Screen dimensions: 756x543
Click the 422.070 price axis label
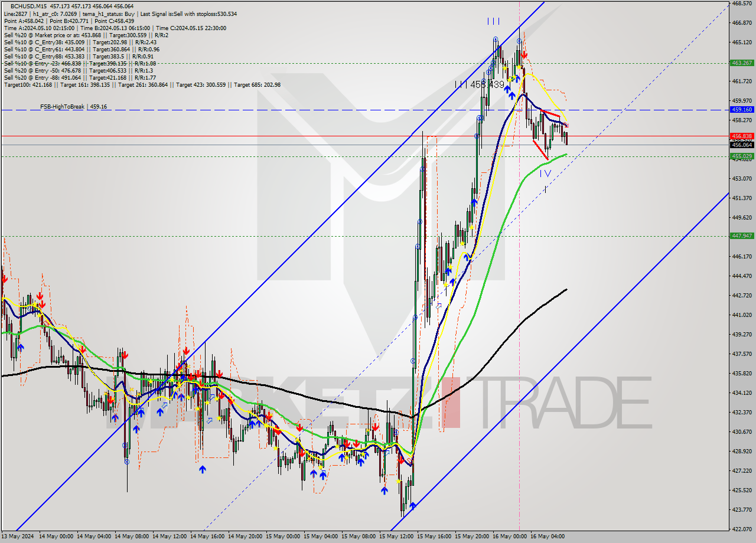(x=741, y=529)
